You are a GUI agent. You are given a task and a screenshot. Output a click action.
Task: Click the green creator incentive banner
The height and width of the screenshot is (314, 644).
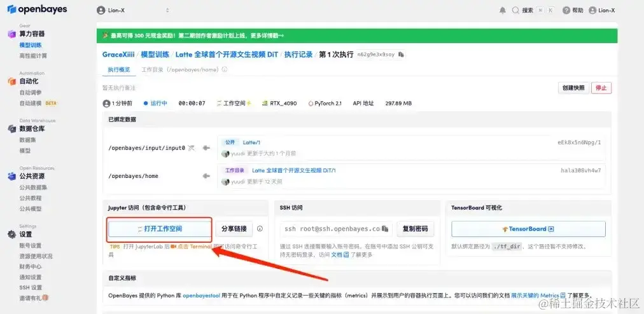(357, 36)
